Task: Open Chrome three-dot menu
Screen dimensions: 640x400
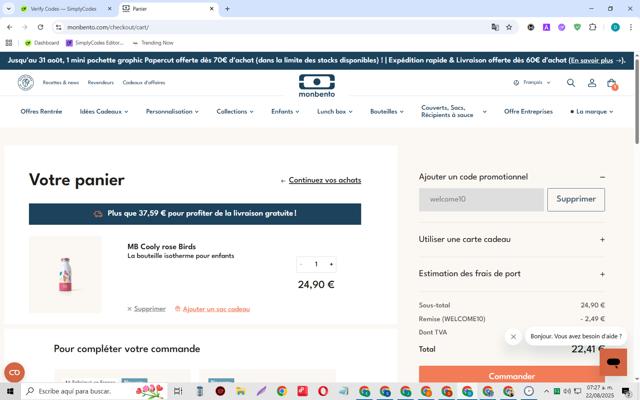Action: tap(630, 27)
